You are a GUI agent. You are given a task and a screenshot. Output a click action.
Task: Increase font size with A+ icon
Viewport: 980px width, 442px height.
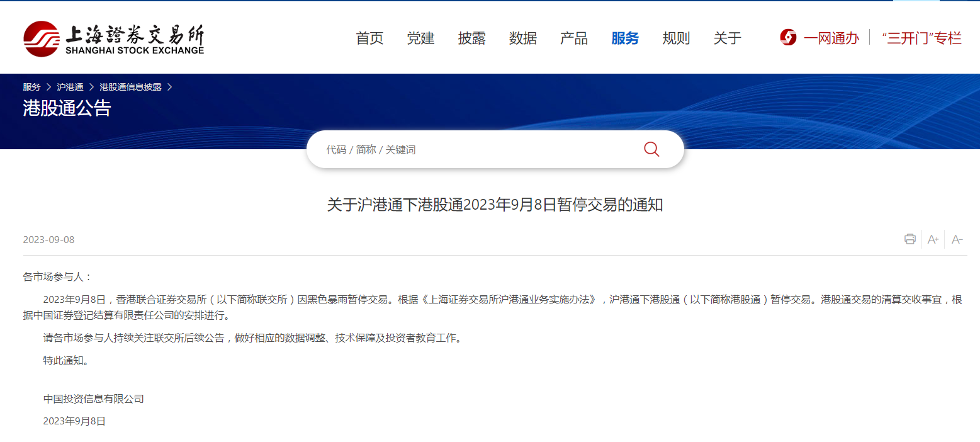coord(933,239)
